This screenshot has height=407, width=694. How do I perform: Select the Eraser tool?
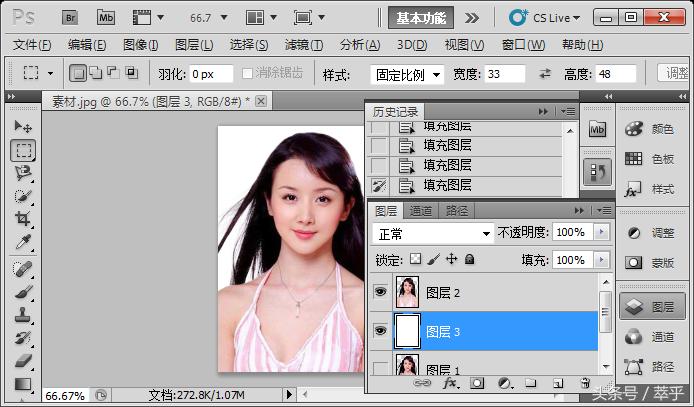23,361
